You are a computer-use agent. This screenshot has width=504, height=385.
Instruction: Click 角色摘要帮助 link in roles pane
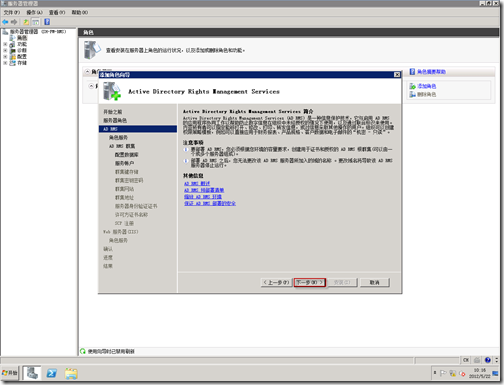(431, 72)
